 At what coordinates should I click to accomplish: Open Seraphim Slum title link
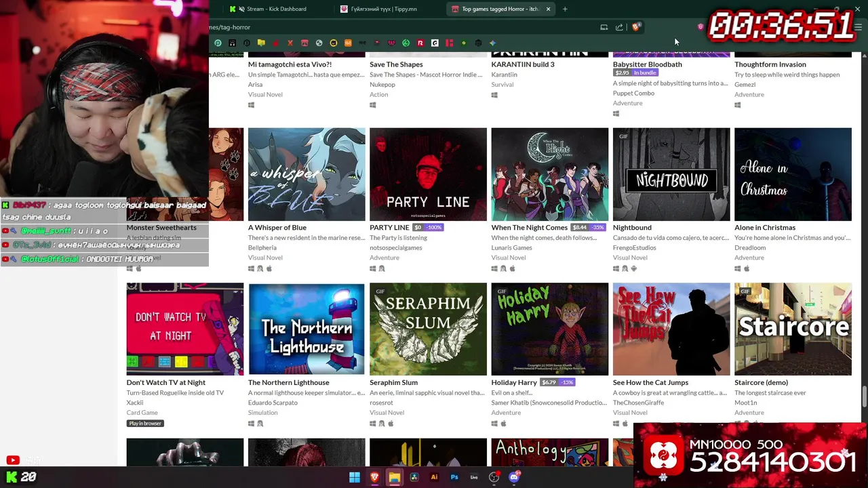point(393,383)
